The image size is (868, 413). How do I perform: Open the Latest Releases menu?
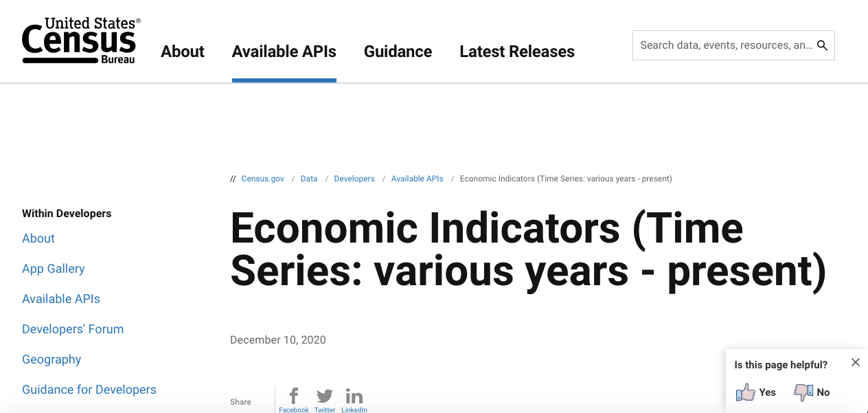[517, 52]
